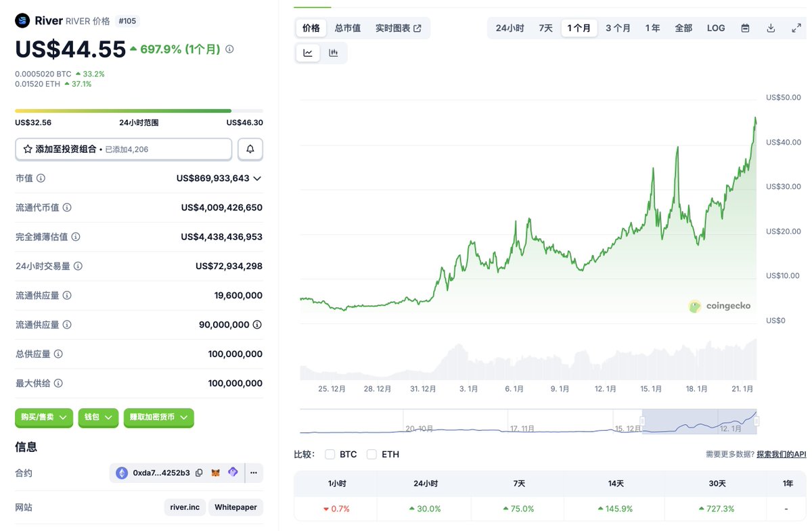Toggle the LOG scale option

tap(716, 28)
